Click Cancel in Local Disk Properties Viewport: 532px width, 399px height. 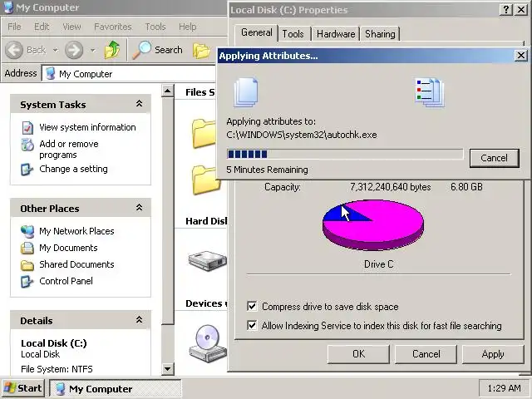click(x=426, y=354)
